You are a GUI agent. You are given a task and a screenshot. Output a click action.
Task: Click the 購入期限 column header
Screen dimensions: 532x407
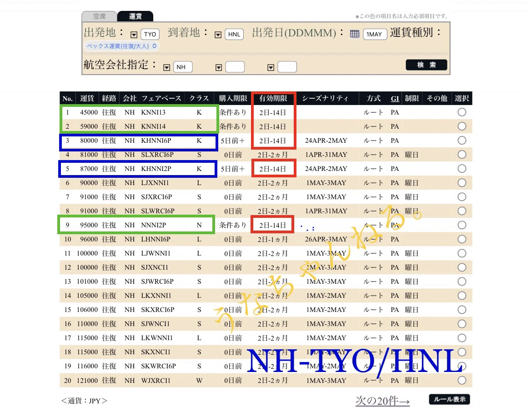click(x=233, y=98)
